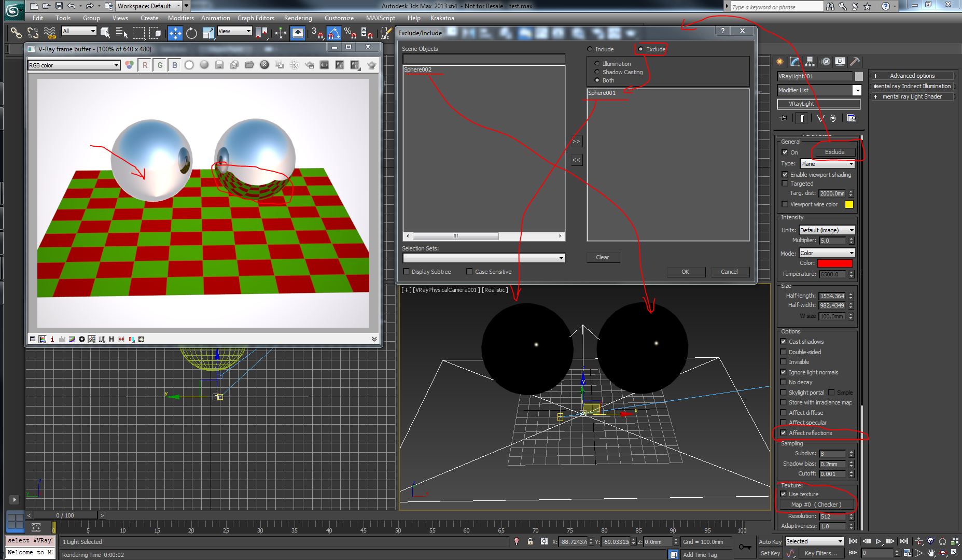962x560 pixels.
Task: Expand mental ray Light Shader rollout
Action: pyautogui.click(x=912, y=96)
